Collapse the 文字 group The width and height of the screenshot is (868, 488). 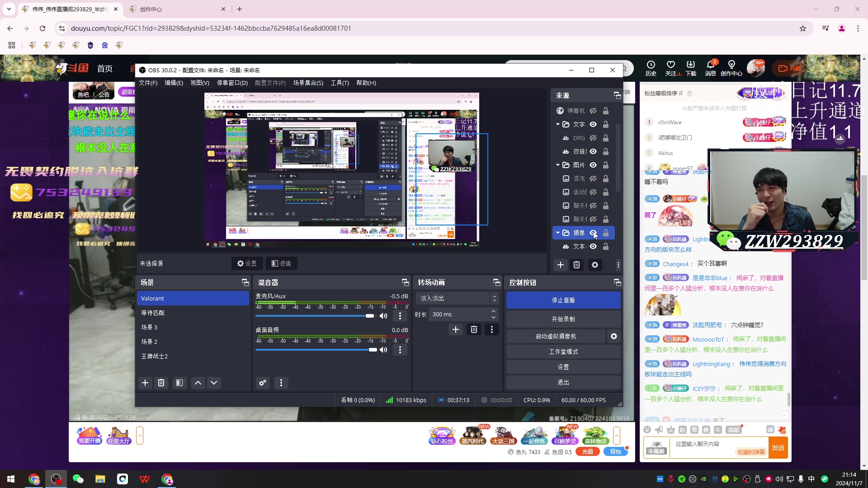click(x=558, y=124)
